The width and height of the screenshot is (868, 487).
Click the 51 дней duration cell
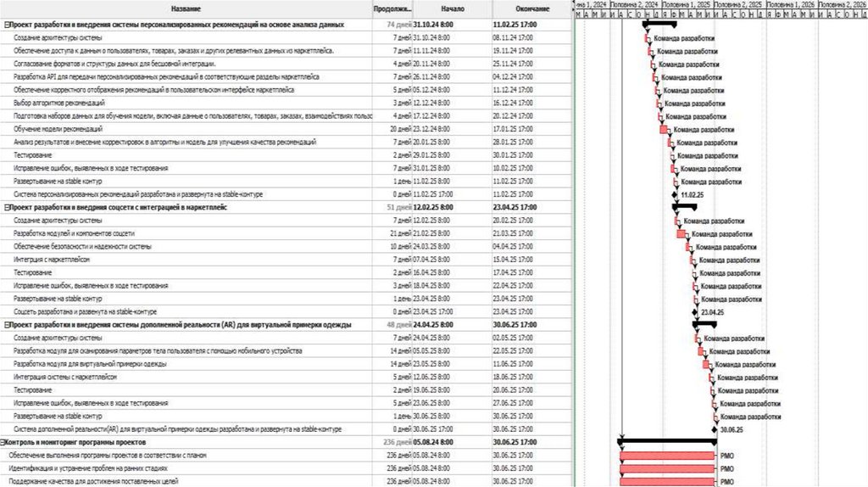399,208
